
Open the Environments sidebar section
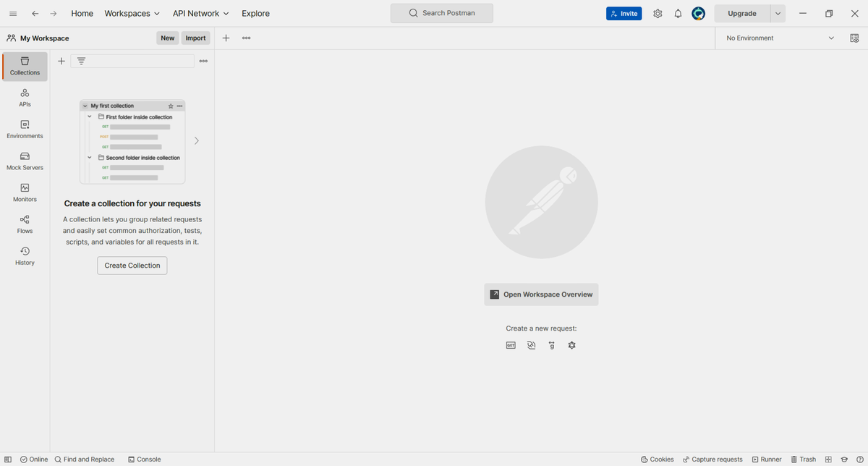pos(25,130)
